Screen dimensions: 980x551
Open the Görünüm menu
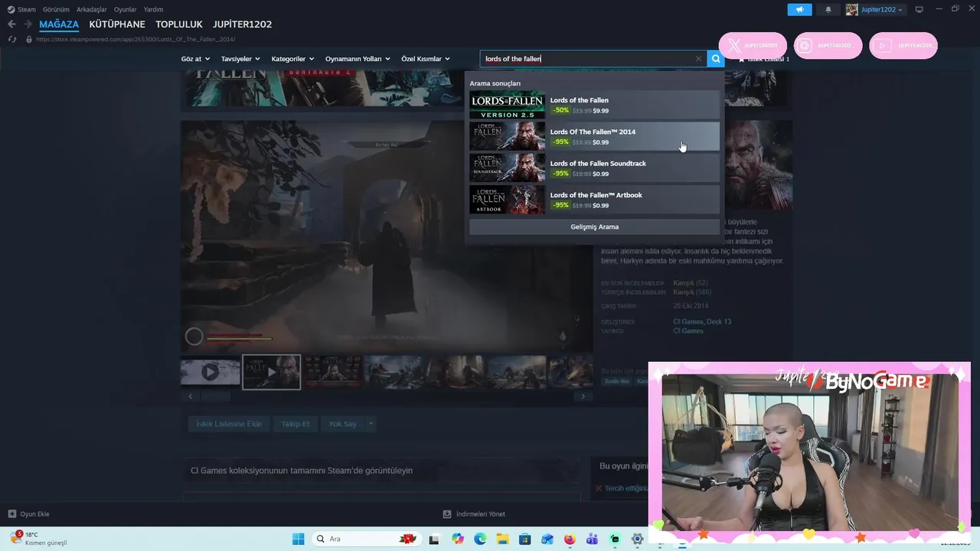[57, 9]
